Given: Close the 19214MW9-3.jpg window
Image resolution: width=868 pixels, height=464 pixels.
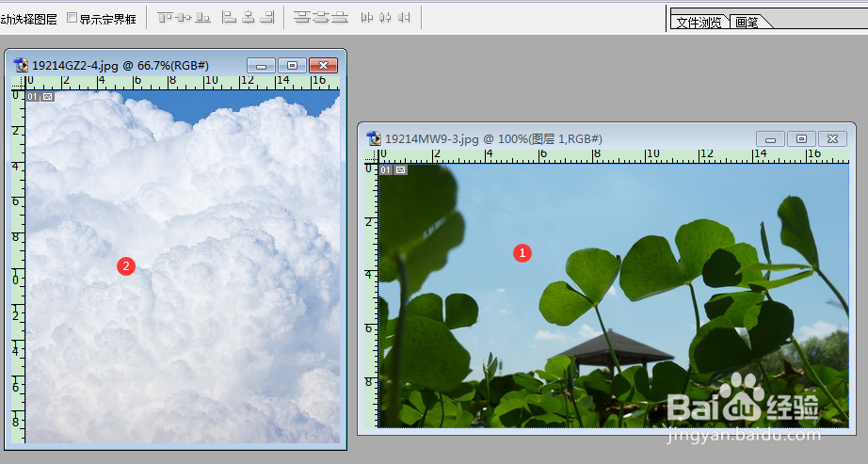Looking at the screenshot, I should point(832,139).
